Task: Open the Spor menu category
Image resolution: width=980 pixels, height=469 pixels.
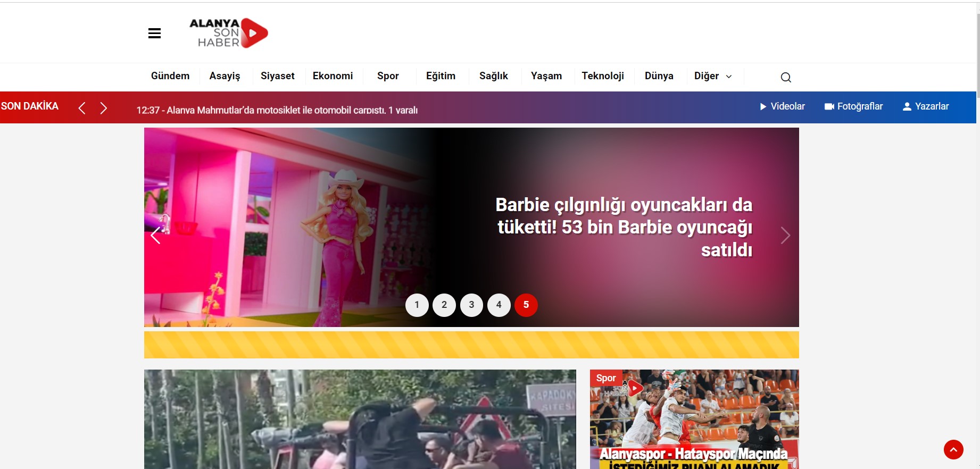Action: [x=388, y=76]
